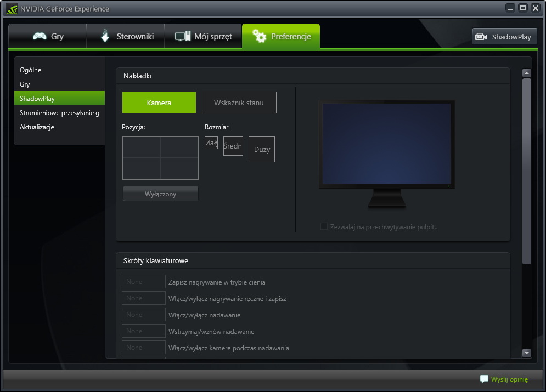Pick the top-left quadrant of Pozycja grid
Screen dimensions: 546x392
point(142,147)
